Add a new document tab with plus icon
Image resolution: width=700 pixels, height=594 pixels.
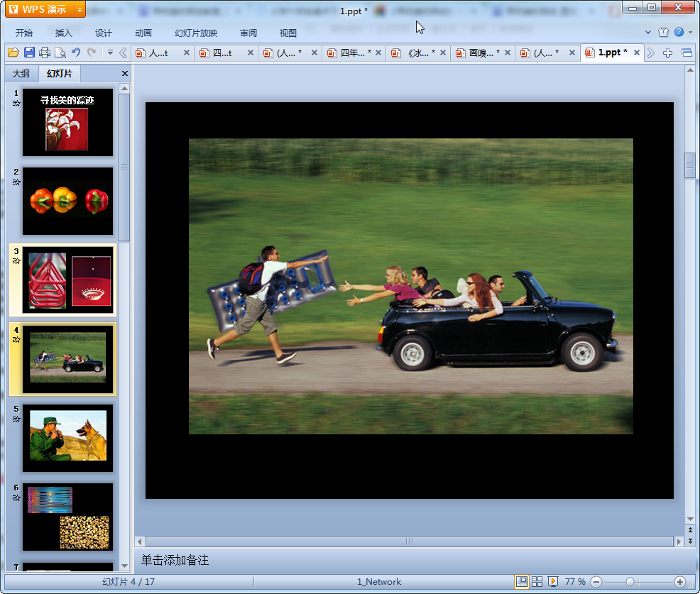(668, 53)
